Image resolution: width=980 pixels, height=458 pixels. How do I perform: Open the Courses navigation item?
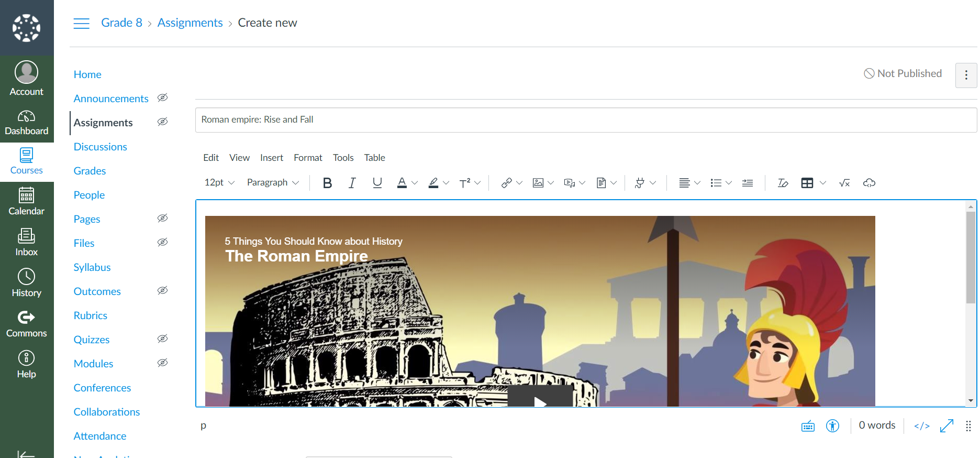27,161
